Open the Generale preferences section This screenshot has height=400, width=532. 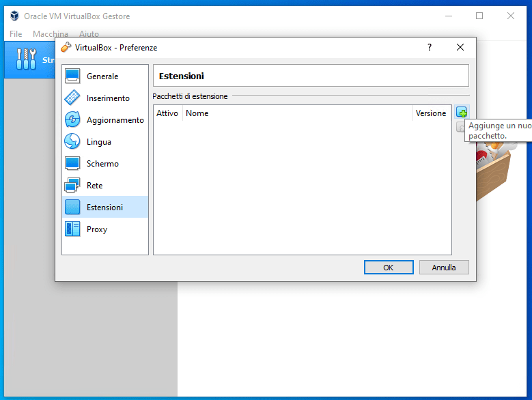click(x=102, y=76)
